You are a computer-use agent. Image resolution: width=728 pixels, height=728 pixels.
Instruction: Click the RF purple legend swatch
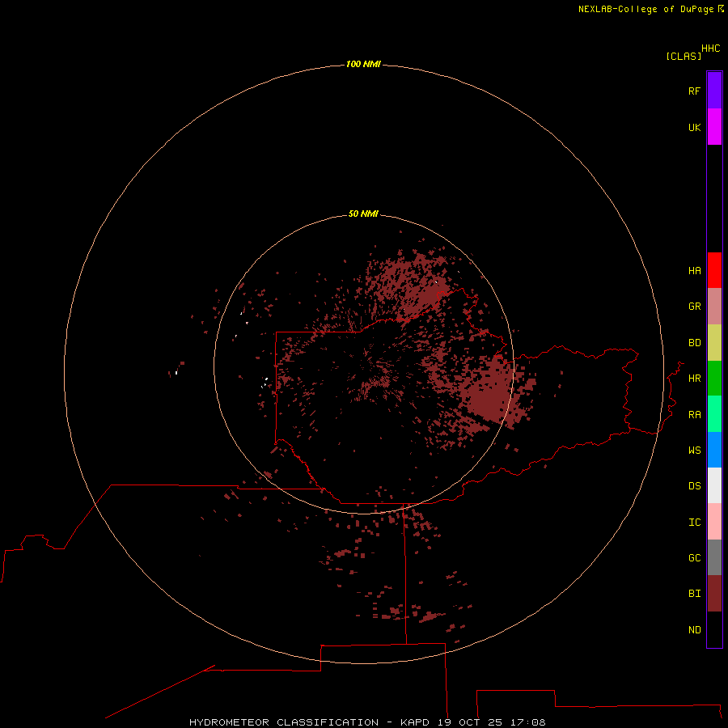714,91
